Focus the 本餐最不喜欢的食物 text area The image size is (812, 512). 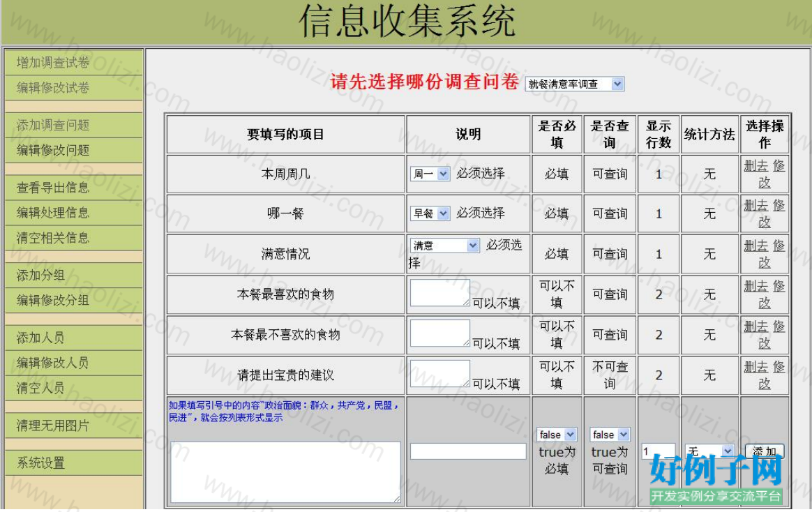coord(439,333)
